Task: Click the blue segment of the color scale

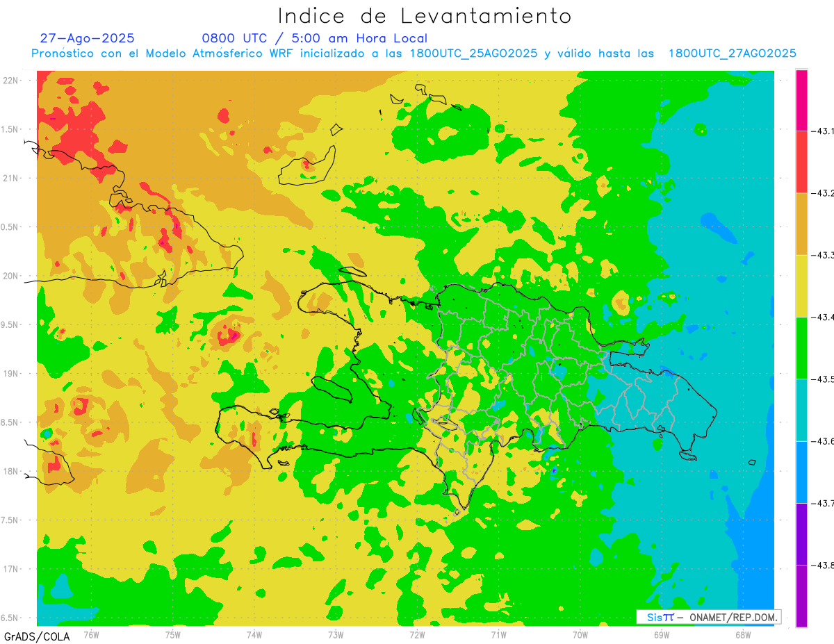Action: 801,472
